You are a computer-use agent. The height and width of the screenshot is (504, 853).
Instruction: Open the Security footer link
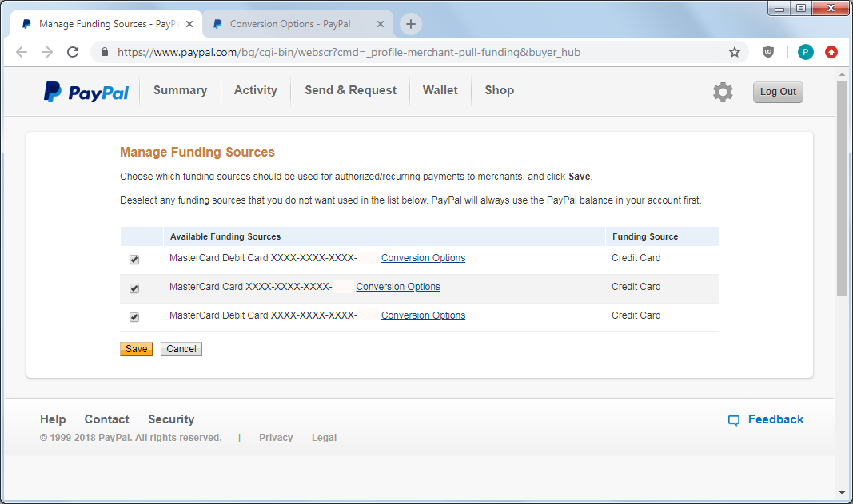(x=171, y=419)
